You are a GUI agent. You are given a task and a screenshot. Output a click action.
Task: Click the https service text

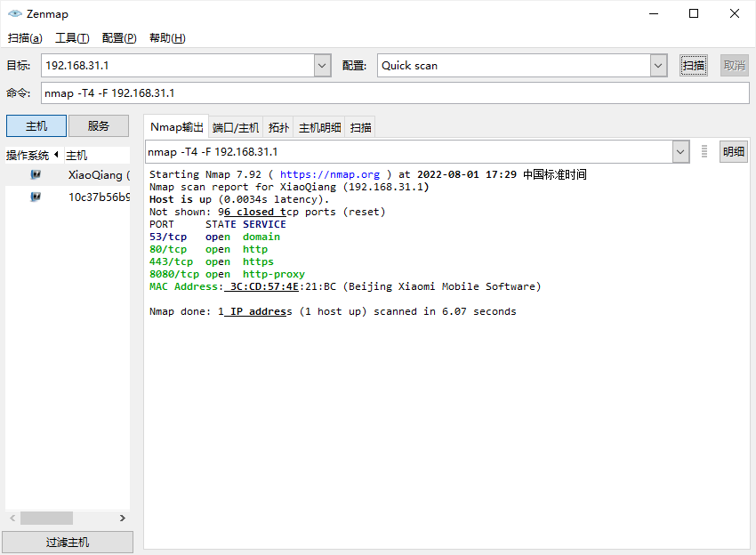pyautogui.click(x=258, y=261)
